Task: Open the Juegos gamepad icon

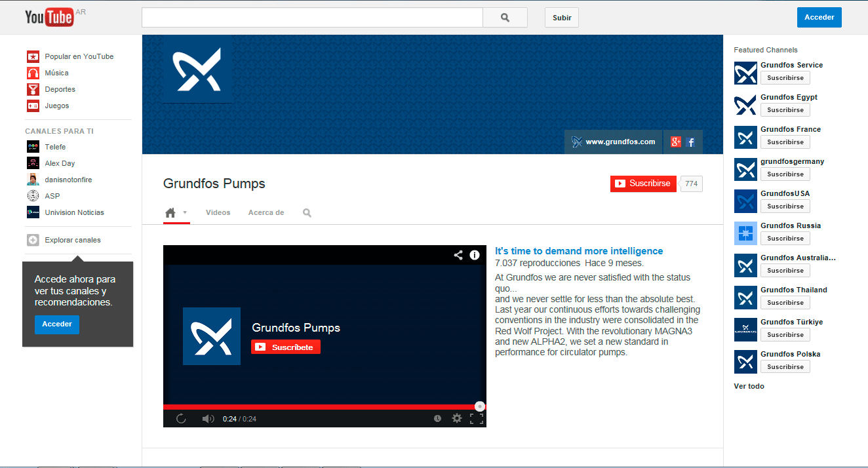Action: pos(33,106)
